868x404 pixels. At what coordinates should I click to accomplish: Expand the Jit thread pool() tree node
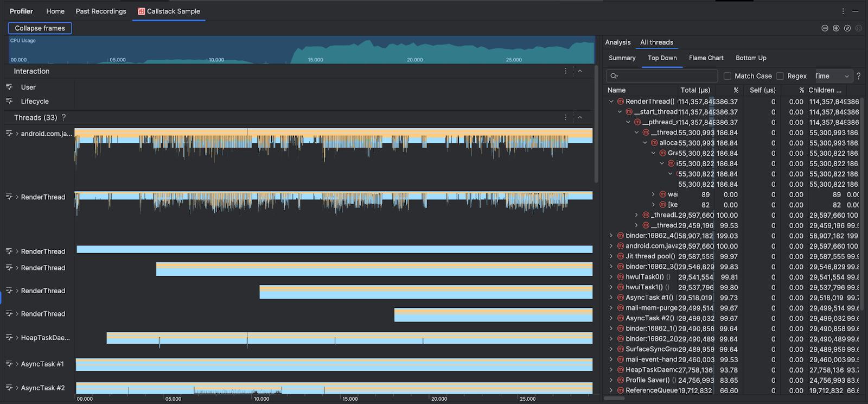point(611,256)
